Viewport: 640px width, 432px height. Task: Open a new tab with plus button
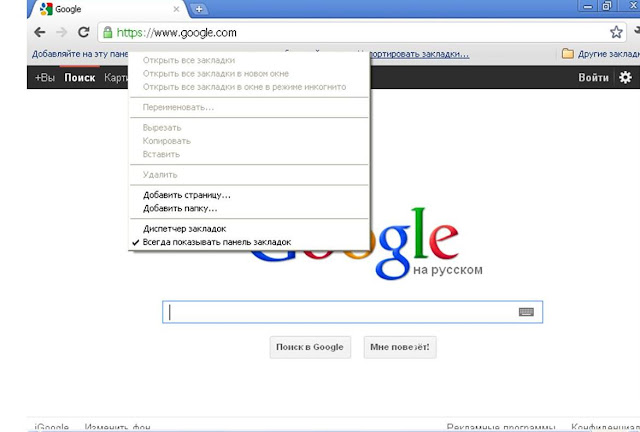pyautogui.click(x=199, y=9)
